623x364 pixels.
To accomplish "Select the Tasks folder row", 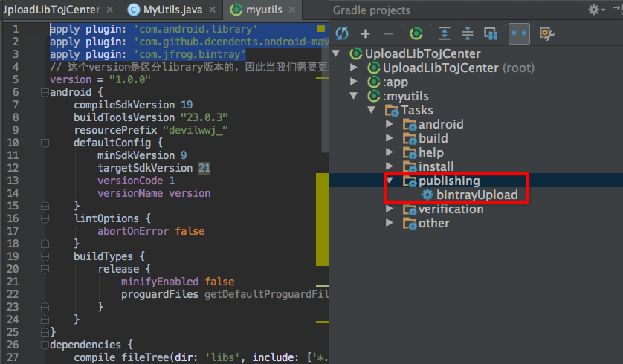I will click(x=476, y=110).
